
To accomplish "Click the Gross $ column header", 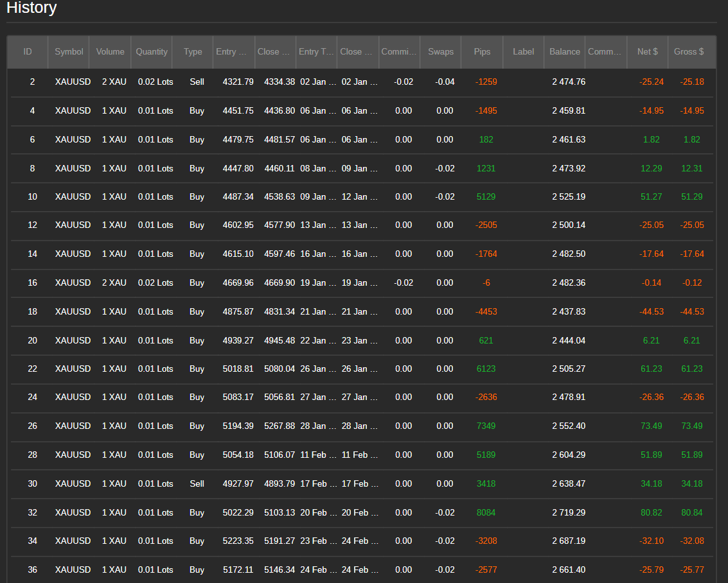I will 689,51.
